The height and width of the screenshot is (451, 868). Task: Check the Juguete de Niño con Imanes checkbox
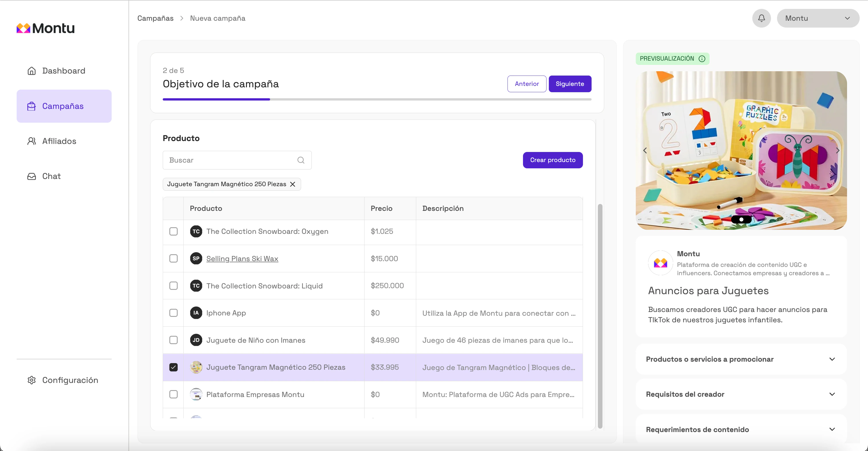pos(174,340)
